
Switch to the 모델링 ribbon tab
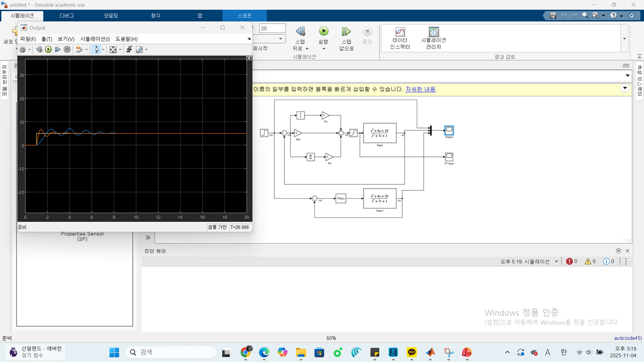(111, 15)
